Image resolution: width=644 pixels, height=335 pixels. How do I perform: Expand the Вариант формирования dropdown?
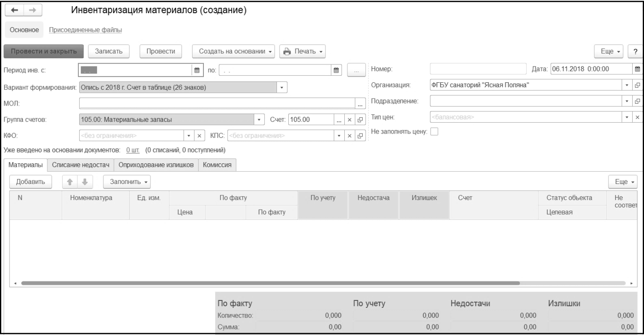[x=282, y=87]
